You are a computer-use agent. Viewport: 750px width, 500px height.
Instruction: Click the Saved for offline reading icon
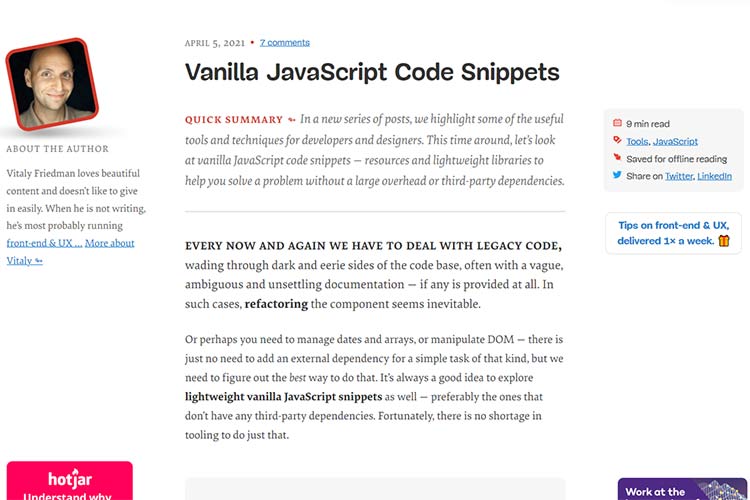[617, 158]
